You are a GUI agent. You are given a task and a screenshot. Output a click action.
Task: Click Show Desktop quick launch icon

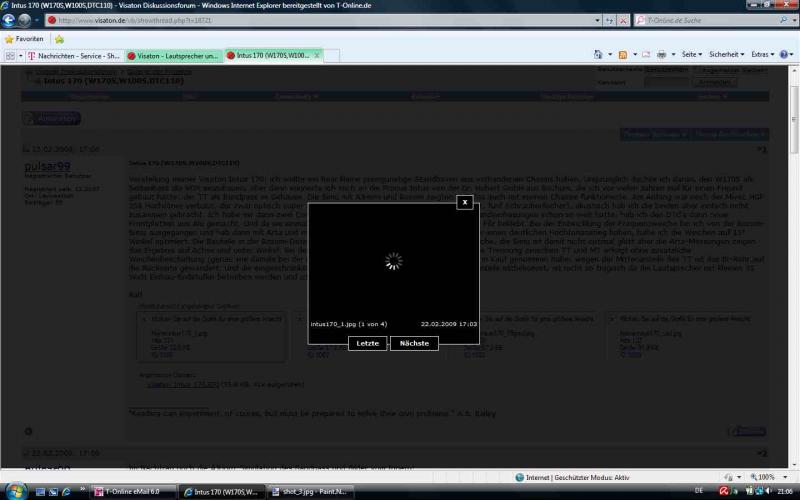(40, 492)
